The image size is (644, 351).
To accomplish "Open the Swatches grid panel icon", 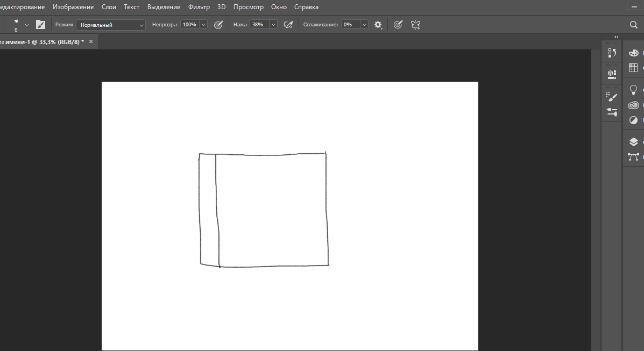I will pos(633,68).
